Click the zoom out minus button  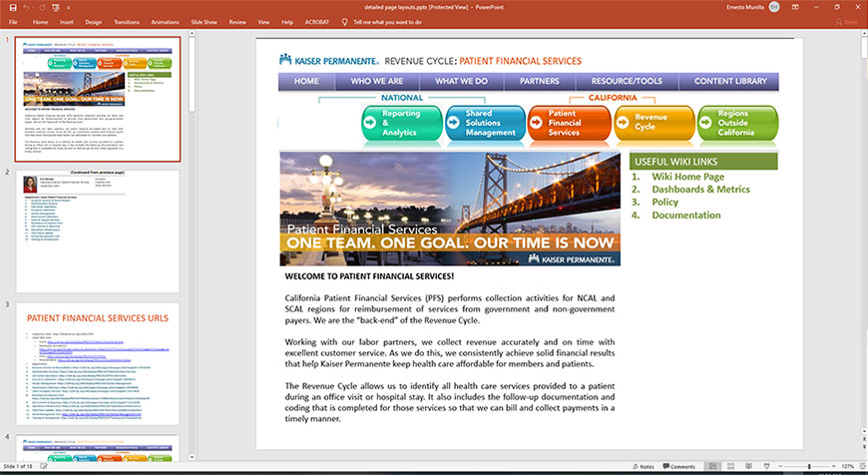(780, 467)
